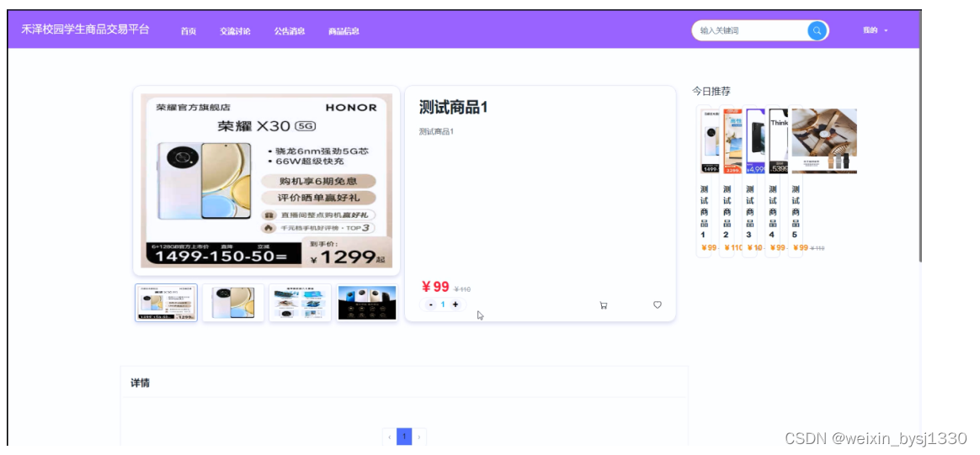Click the blue search magnifier button

click(817, 30)
